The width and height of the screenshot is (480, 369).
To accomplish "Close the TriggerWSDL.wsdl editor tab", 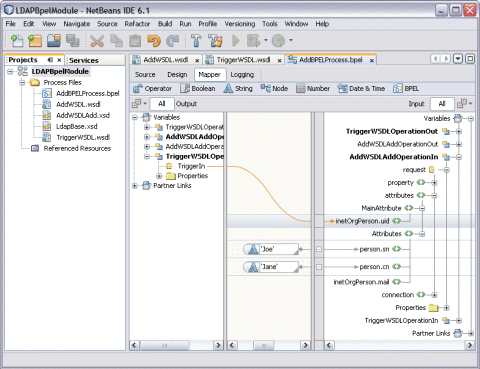I will pos(279,60).
